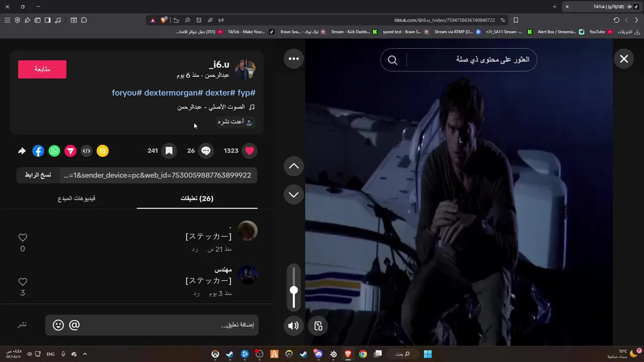The height and width of the screenshot is (362, 644).
Task: Open the #foryou hashtag
Action: point(126,93)
